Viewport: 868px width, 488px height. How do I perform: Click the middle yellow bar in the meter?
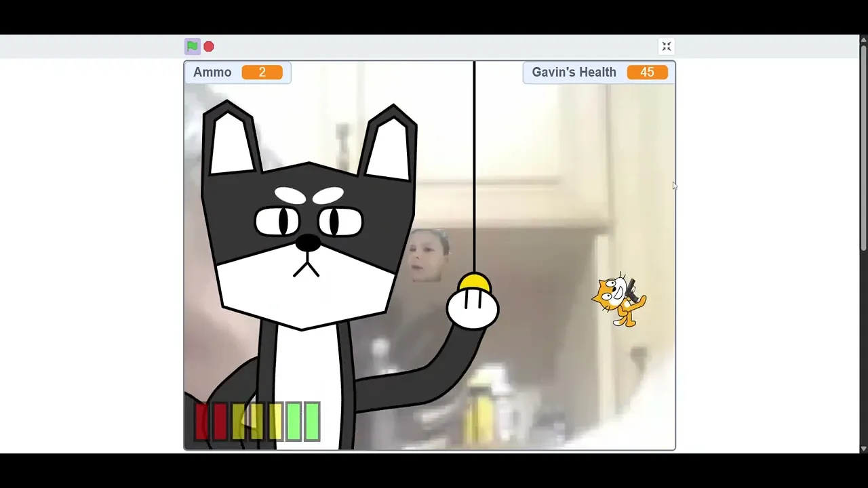coord(256,421)
